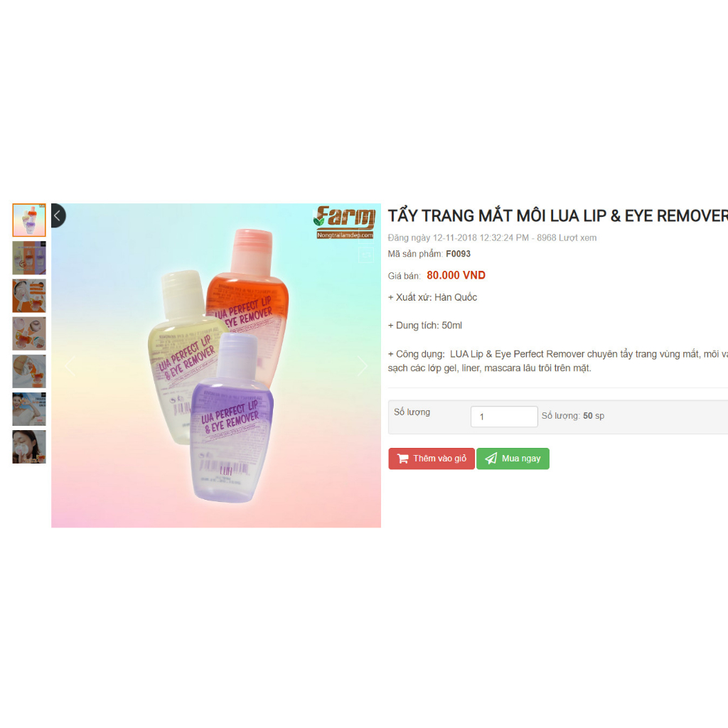Image resolution: width=728 pixels, height=728 pixels.
Task: Open the fourth product thumbnail image
Action: pyautogui.click(x=29, y=333)
